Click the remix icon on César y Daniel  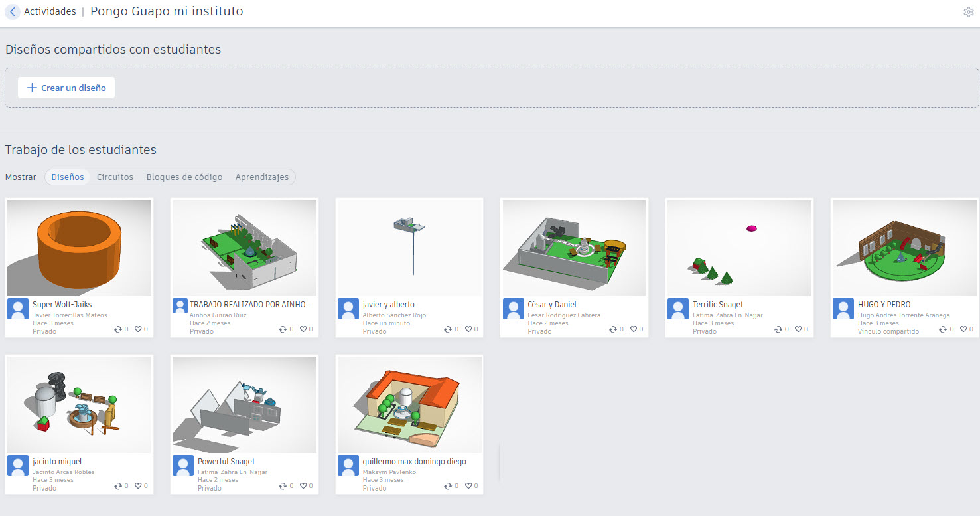click(613, 329)
